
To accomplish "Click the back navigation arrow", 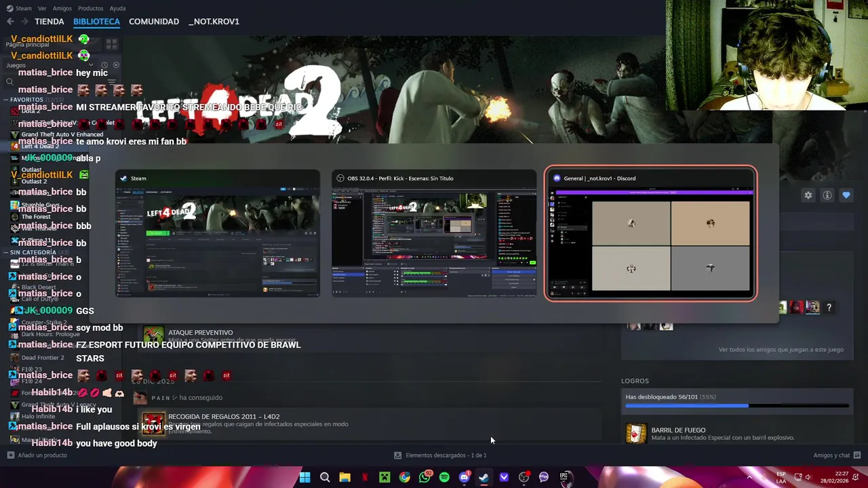I will tap(9, 22).
